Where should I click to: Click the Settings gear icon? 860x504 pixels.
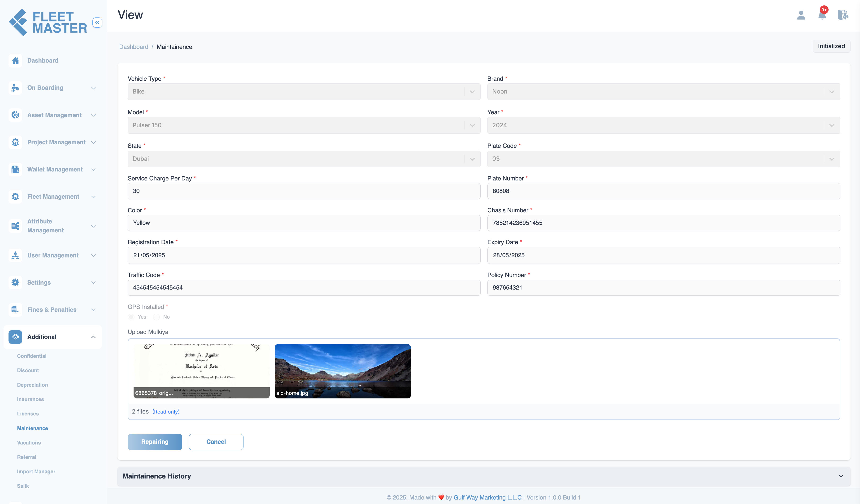coord(15,282)
